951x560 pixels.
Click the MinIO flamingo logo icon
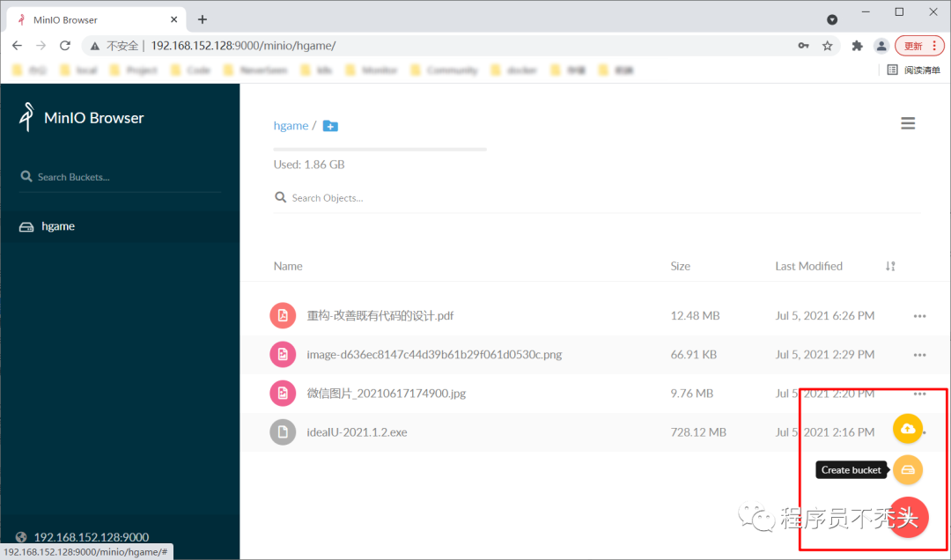26,116
